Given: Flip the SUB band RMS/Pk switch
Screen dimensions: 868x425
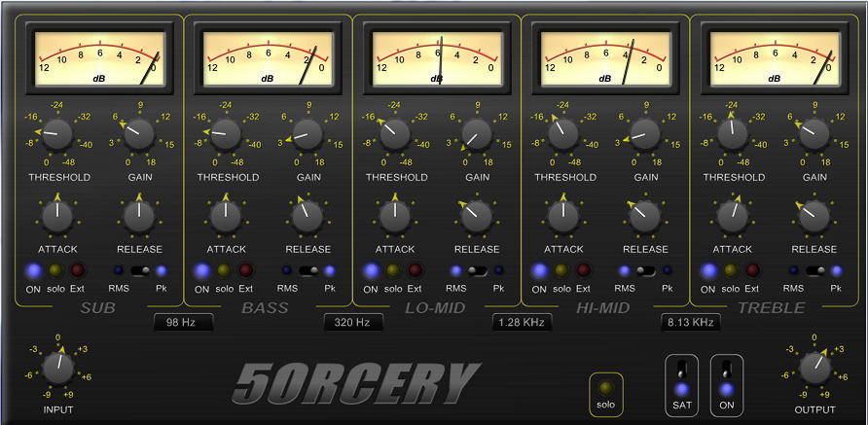Looking at the screenshot, I should tap(140, 270).
